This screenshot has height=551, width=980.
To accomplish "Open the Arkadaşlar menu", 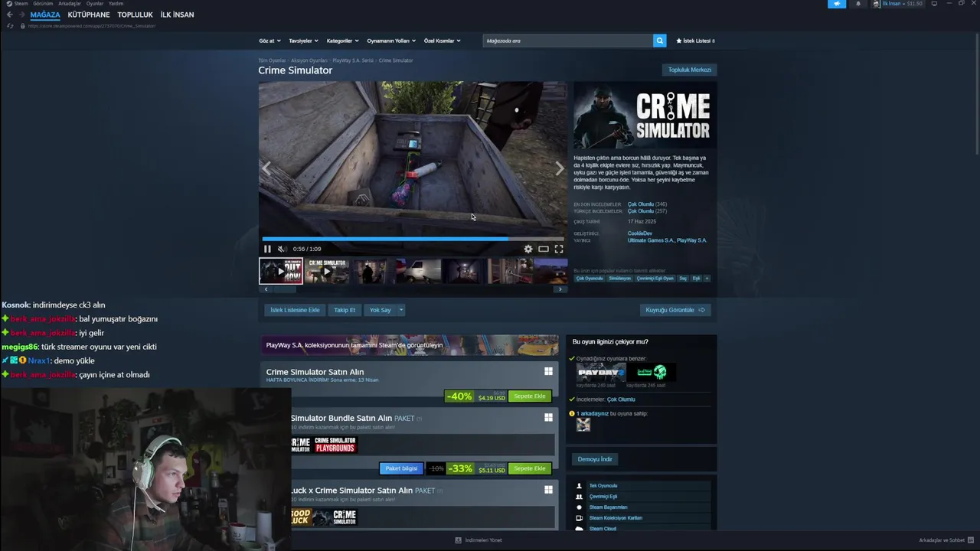I will (70, 4).
